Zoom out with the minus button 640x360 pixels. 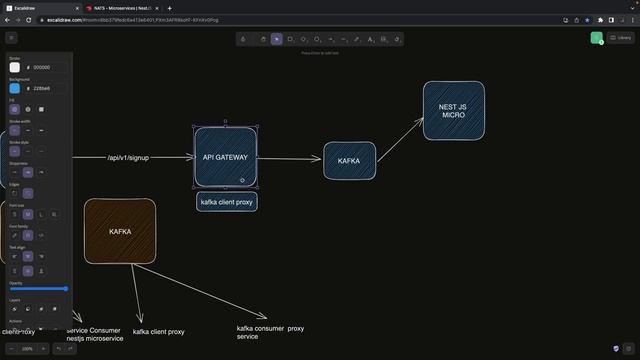pyautogui.click(x=11, y=349)
